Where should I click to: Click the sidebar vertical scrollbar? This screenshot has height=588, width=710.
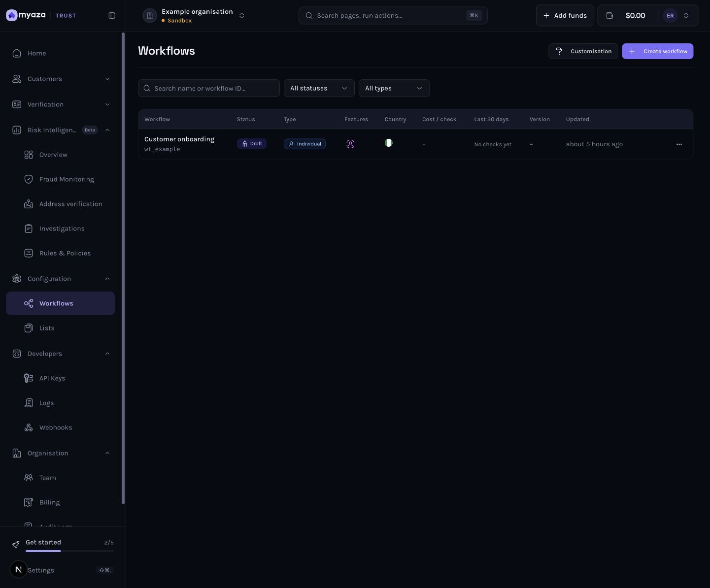tap(123, 268)
